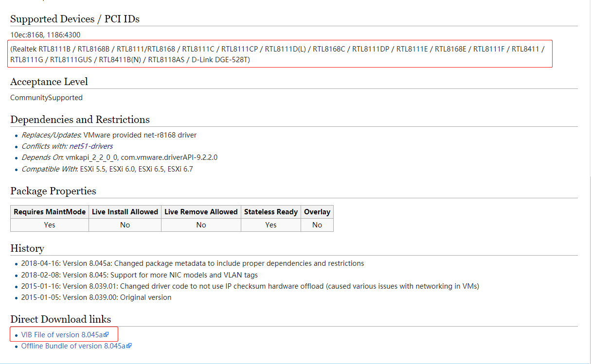Click the Realtek RTL8111B supported devices first line
This screenshot has width=591, height=364.
278,49
